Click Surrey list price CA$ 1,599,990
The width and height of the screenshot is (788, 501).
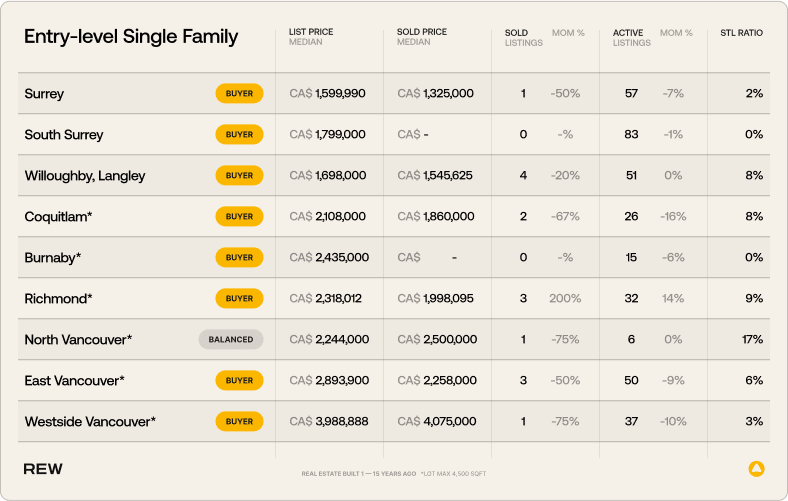pos(327,93)
